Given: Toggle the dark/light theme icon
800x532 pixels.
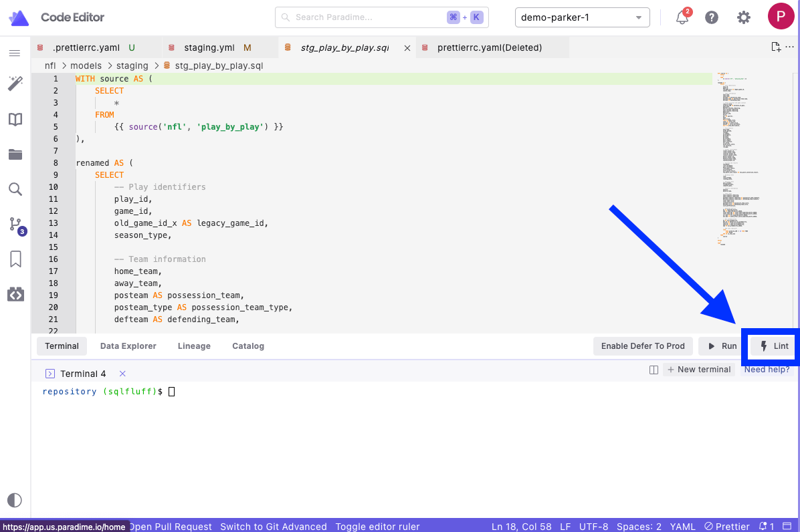Looking at the screenshot, I should pos(15,500).
